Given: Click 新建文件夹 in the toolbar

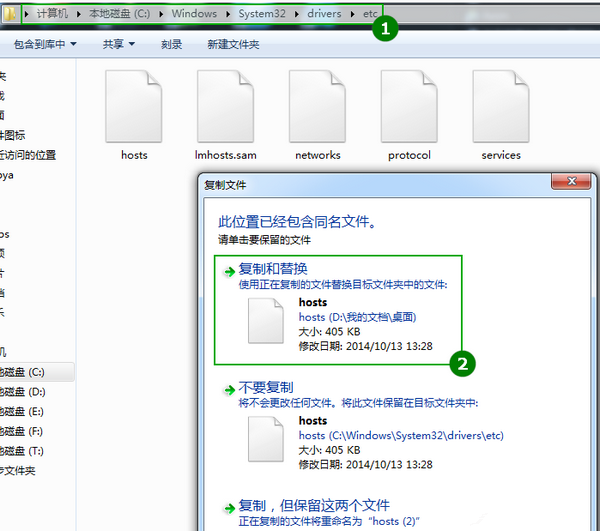Looking at the screenshot, I should [x=233, y=45].
